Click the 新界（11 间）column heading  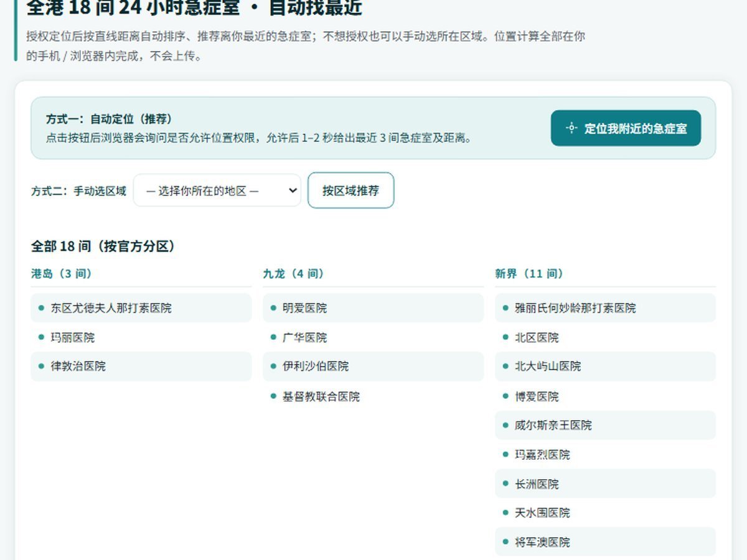pyautogui.click(x=529, y=274)
